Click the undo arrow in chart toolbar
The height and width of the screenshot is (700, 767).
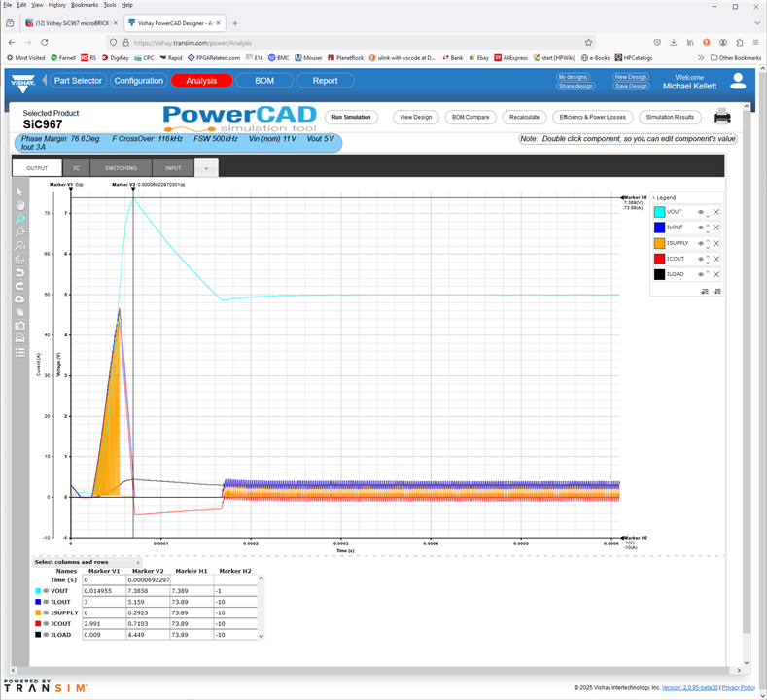pyautogui.click(x=19, y=272)
